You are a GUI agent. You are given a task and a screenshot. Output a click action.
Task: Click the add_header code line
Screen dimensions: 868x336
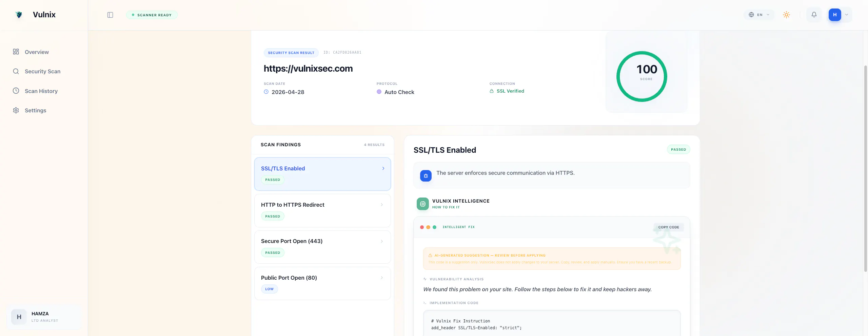coord(476,328)
